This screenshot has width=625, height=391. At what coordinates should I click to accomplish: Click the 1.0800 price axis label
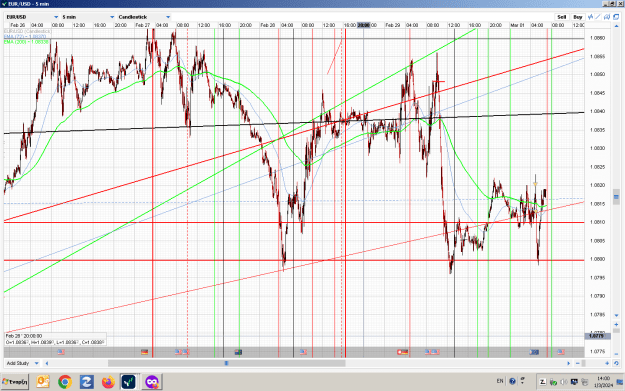click(597, 259)
